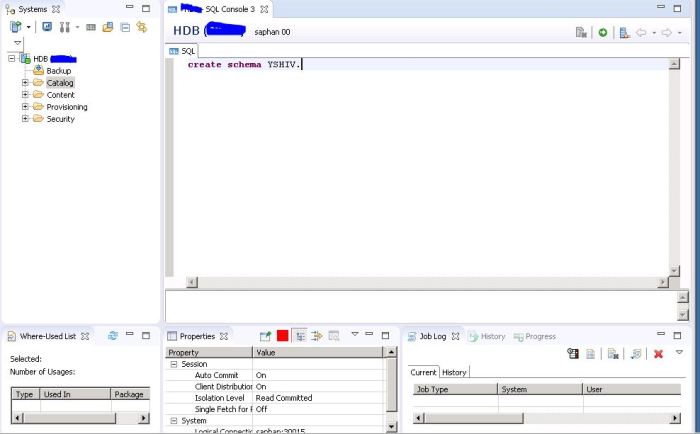Open the Administration icon in the Systems toolbar
Image resolution: width=700 pixels, height=434 pixels.
tap(47, 27)
